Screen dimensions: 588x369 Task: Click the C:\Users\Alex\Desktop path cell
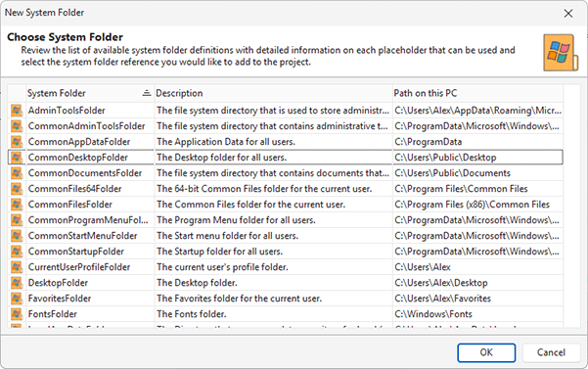coord(477,283)
